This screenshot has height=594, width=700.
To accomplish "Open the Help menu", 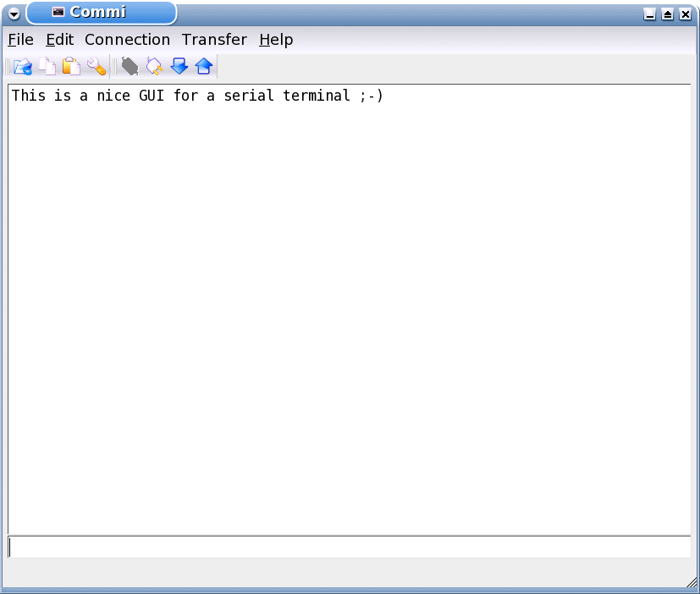I will (276, 40).
